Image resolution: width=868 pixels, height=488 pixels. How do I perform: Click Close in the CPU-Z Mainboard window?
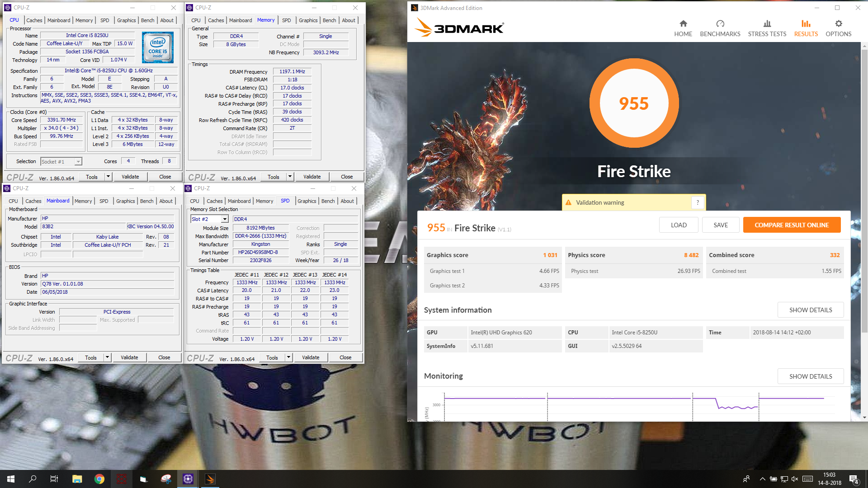(164, 357)
